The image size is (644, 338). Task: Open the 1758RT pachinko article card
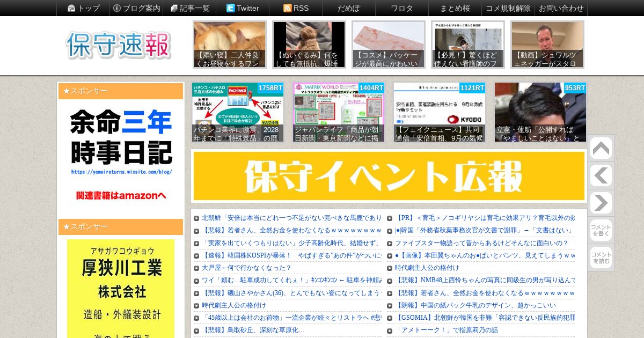(238, 112)
